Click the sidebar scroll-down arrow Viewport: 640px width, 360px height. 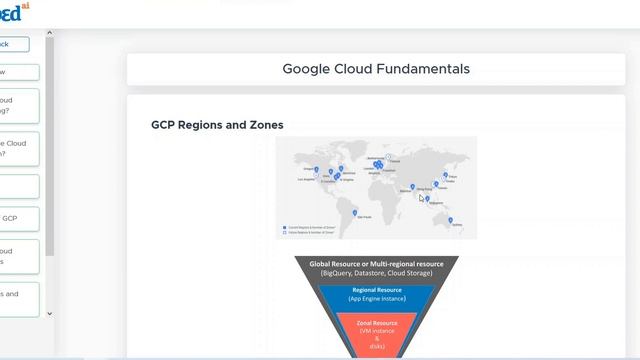pyautogui.click(x=49, y=314)
